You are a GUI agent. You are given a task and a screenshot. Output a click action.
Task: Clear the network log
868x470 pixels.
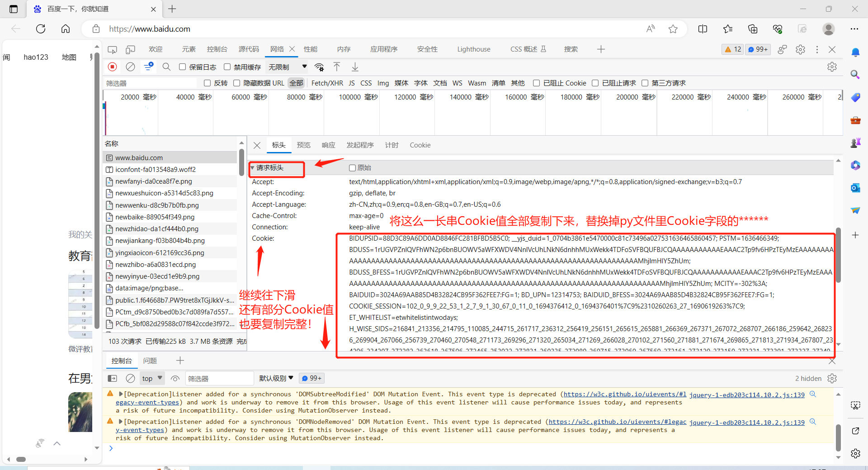130,67
